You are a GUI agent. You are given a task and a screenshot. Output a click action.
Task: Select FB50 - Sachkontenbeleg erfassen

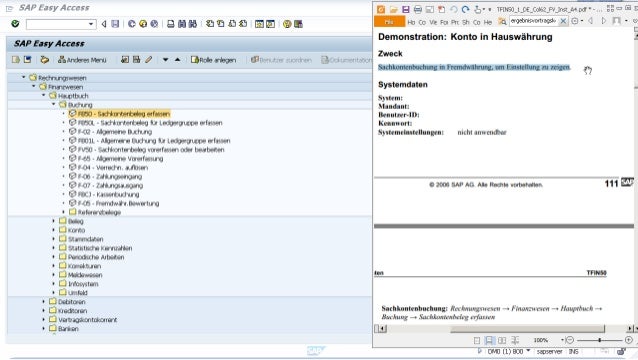coord(124,114)
